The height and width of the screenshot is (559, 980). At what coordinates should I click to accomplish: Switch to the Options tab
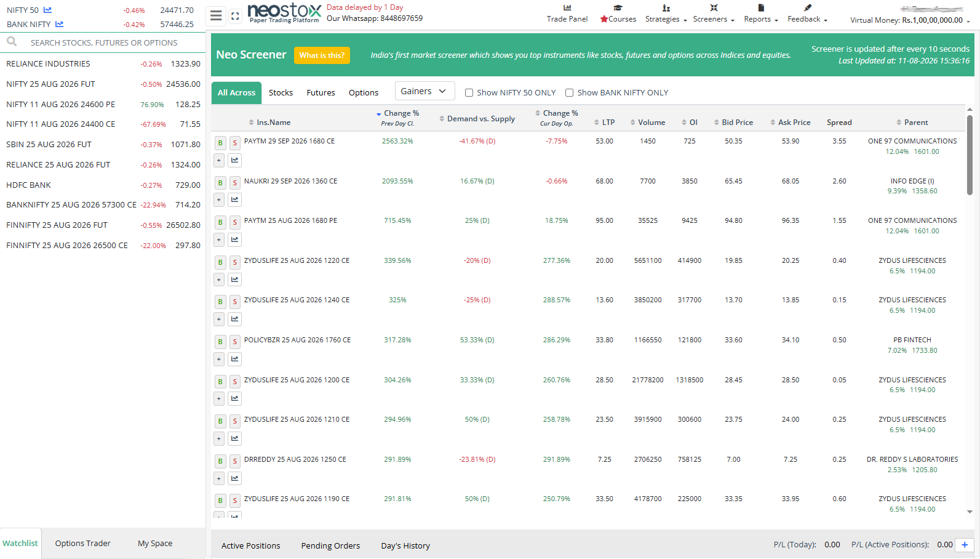[364, 93]
